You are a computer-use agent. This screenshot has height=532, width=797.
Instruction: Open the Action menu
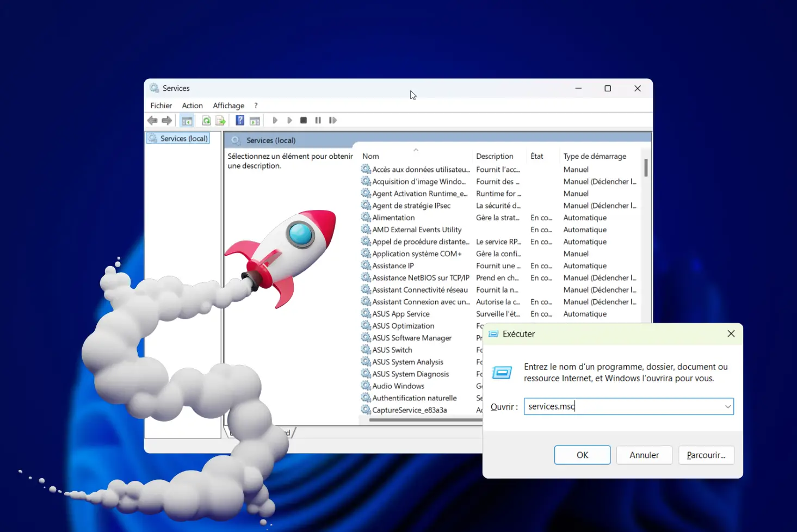coord(192,106)
